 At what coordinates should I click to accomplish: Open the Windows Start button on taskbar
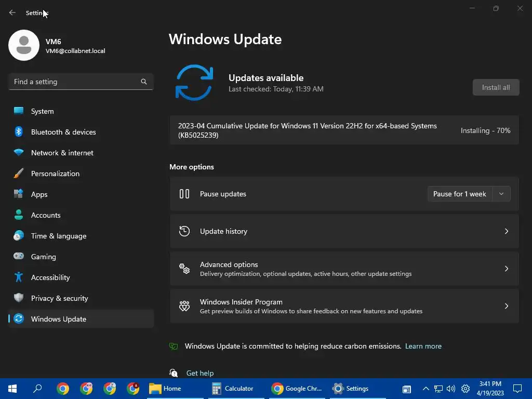tap(12, 389)
